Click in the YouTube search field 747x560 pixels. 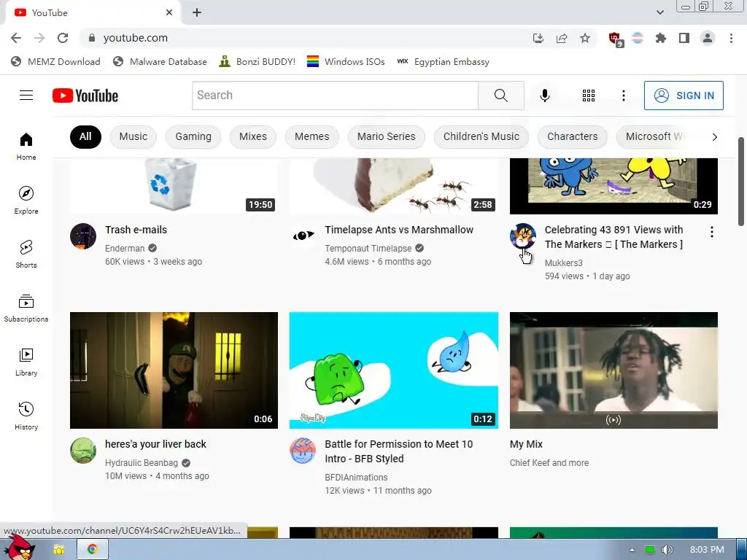tap(335, 96)
